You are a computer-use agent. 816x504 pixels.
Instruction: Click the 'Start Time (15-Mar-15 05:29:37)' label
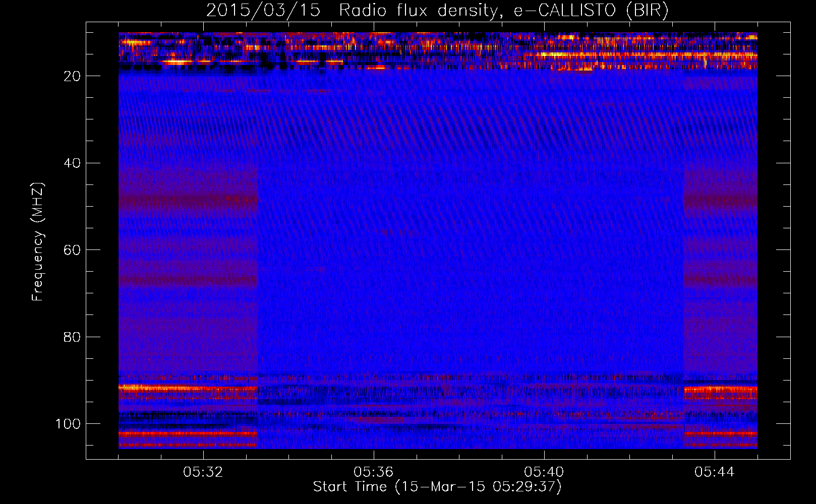[437, 487]
